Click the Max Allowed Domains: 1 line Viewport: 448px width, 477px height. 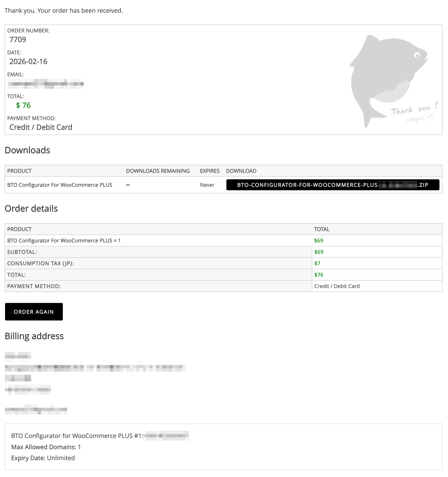click(46, 447)
